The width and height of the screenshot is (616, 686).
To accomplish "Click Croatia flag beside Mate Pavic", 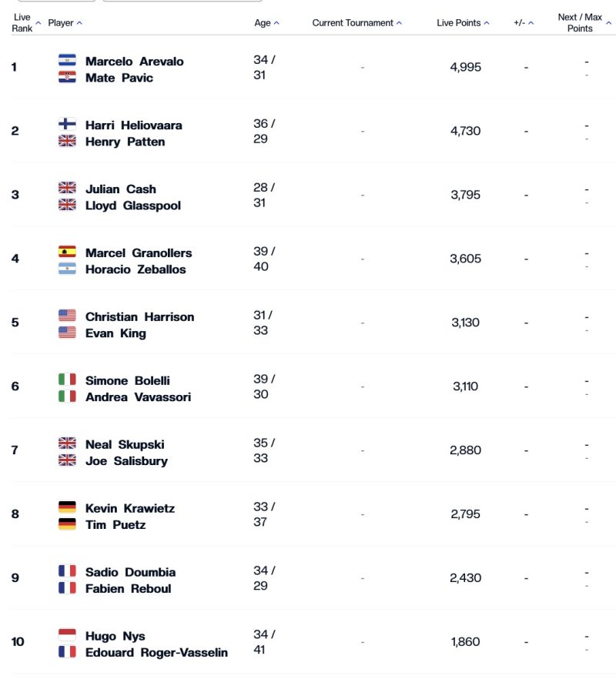I will (67, 77).
